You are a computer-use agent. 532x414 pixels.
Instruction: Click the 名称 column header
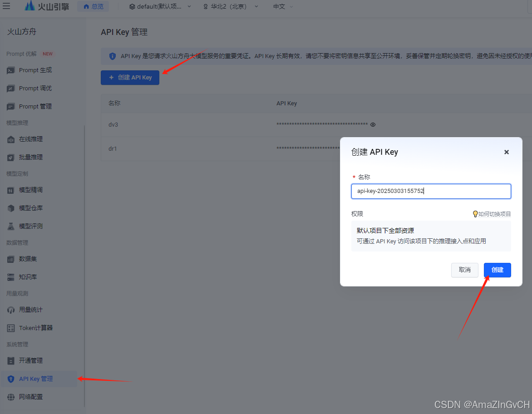(x=114, y=103)
